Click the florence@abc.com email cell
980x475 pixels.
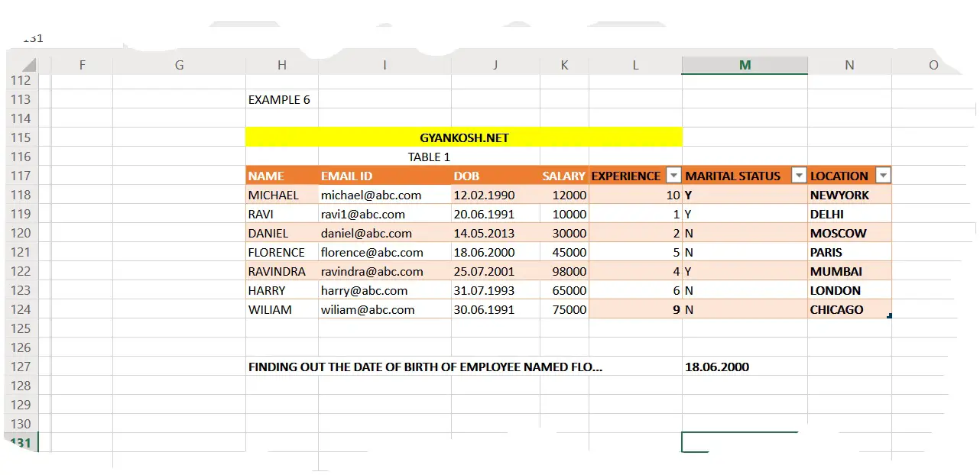coord(385,252)
